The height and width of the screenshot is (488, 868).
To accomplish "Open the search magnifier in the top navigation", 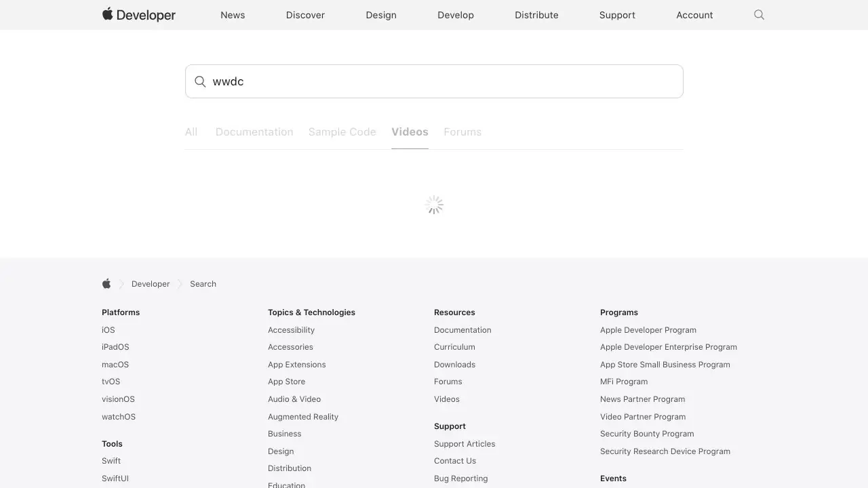I will (759, 15).
